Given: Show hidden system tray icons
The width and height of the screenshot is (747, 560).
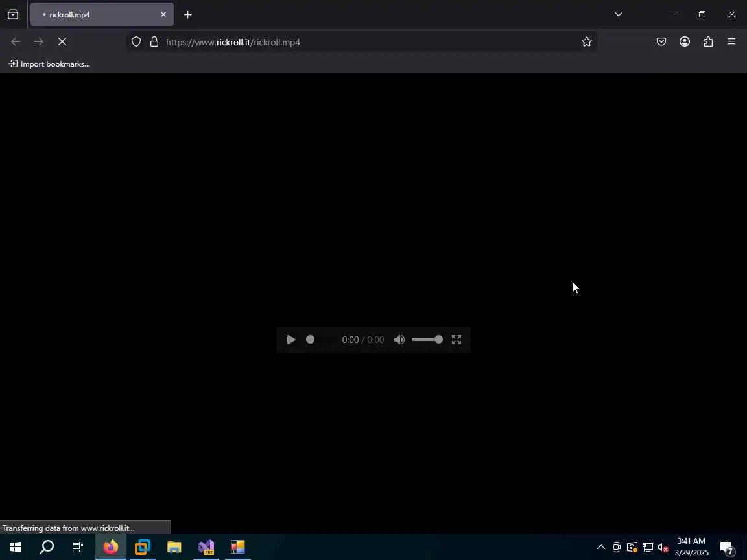Looking at the screenshot, I should (600, 547).
